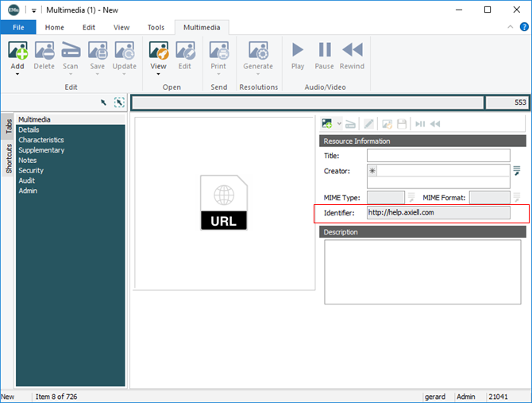Open the Tools ribbon tab
532x403 pixels.
[156, 27]
